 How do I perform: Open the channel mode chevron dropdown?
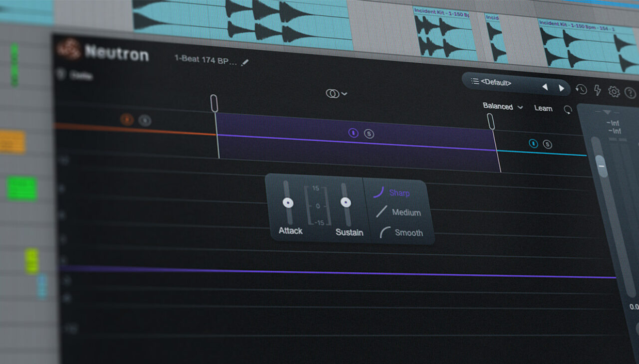(344, 94)
